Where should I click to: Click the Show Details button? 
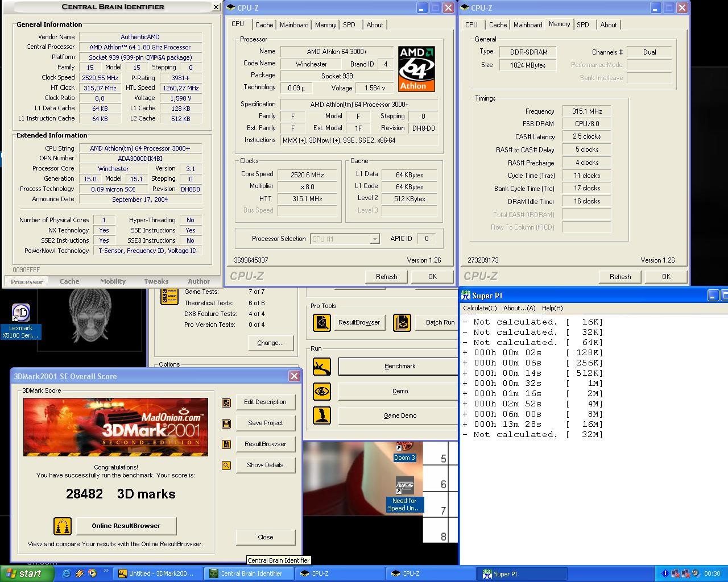(x=266, y=465)
